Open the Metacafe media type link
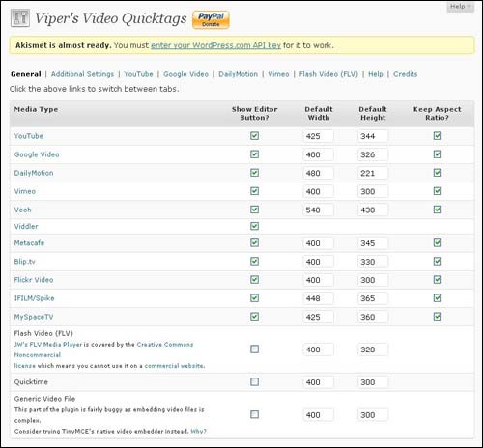 pyautogui.click(x=29, y=243)
